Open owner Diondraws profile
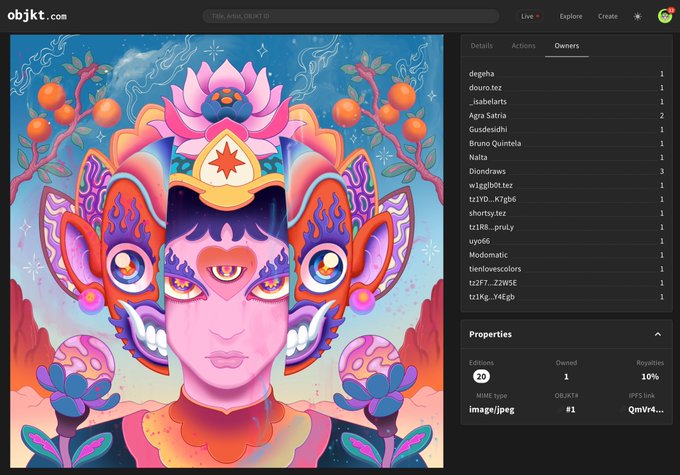This screenshot has height=475, width=680. coord(487,171)
